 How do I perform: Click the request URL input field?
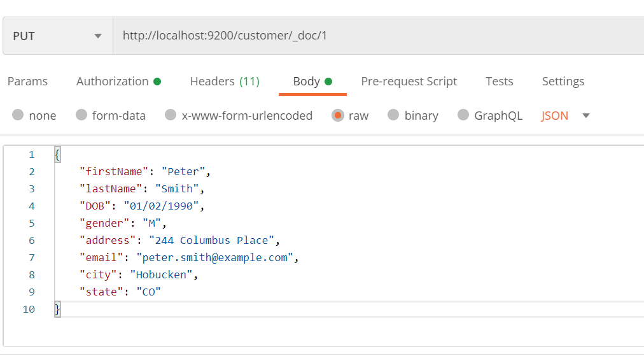coord(378,36)
